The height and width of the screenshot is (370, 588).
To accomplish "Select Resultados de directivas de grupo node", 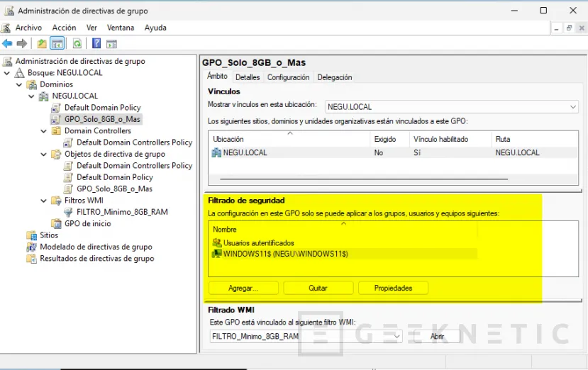I will coord(96,259).
